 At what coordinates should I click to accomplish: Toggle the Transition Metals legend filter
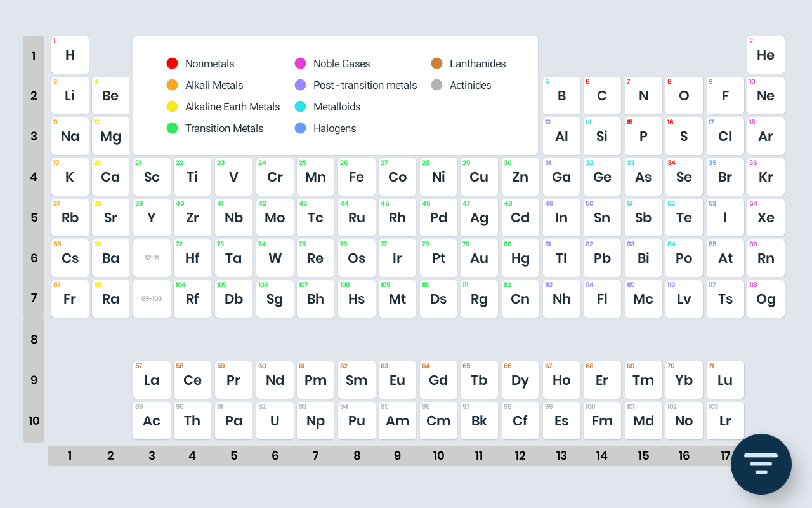(224, 128)
